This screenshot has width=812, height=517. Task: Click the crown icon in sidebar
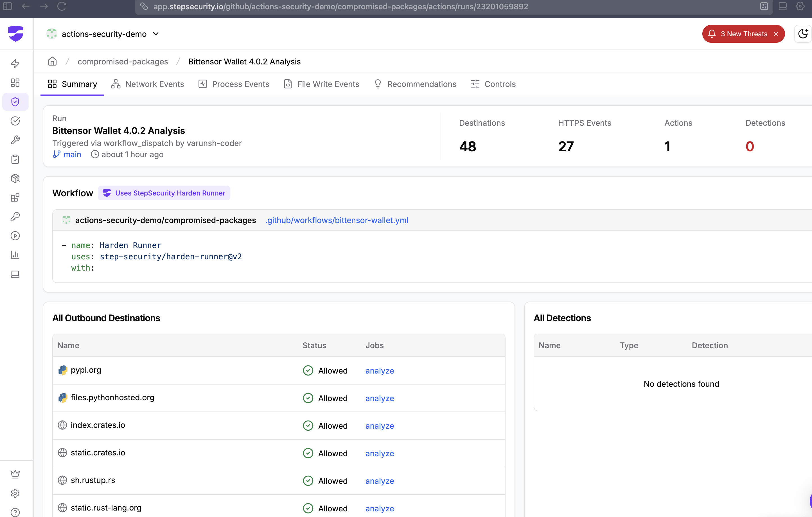pos(15,474)
